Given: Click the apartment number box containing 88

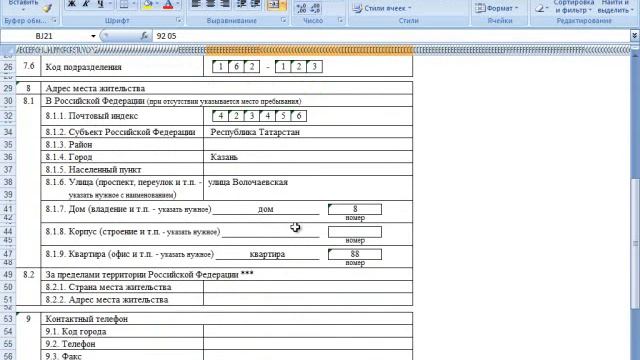Looking at the screenshot, I should [x=355, y=254].
